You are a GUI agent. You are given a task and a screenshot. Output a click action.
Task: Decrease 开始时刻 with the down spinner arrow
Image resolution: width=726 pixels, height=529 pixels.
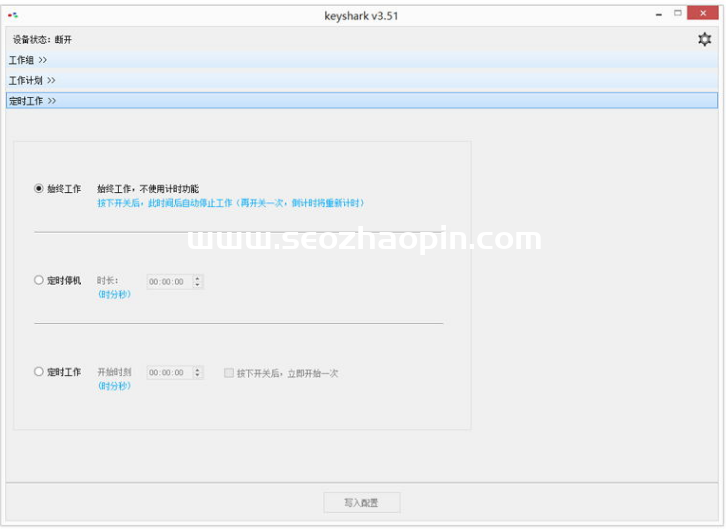[x=198, y=377]
